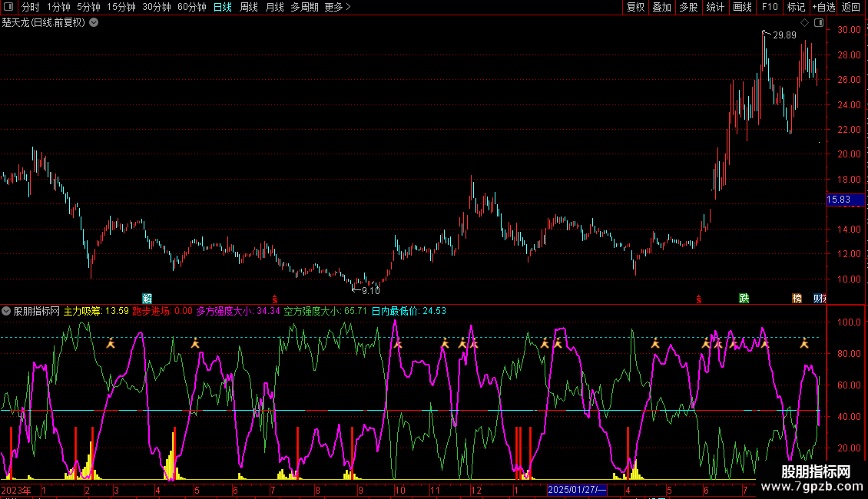The image size is (868, 499).
Task: Open F10 company information
Action: click(x=769, y=7)
